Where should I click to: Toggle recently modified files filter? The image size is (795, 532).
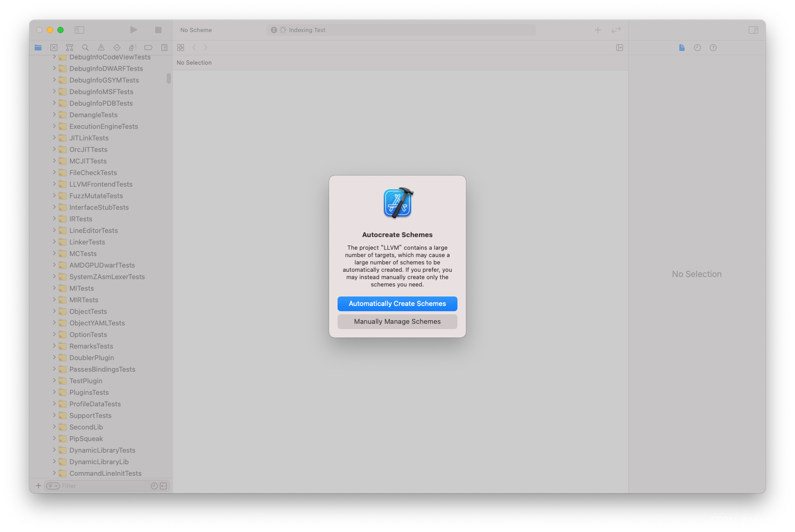click(x=154, y=486)
